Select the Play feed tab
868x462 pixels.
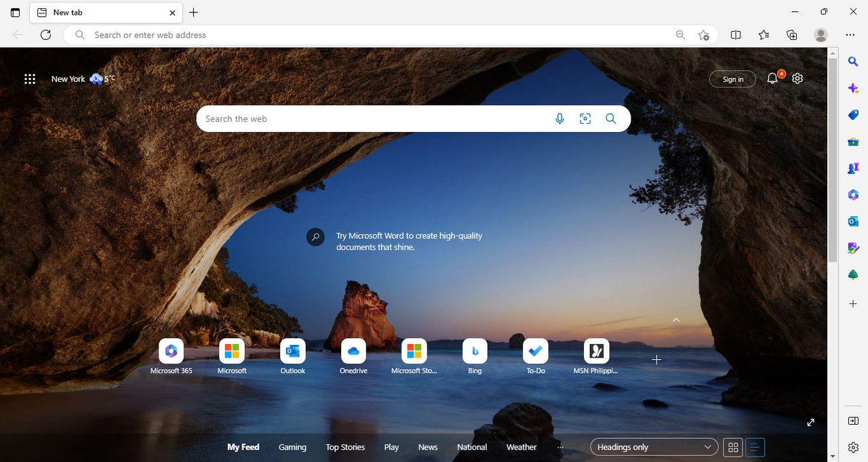391,447
